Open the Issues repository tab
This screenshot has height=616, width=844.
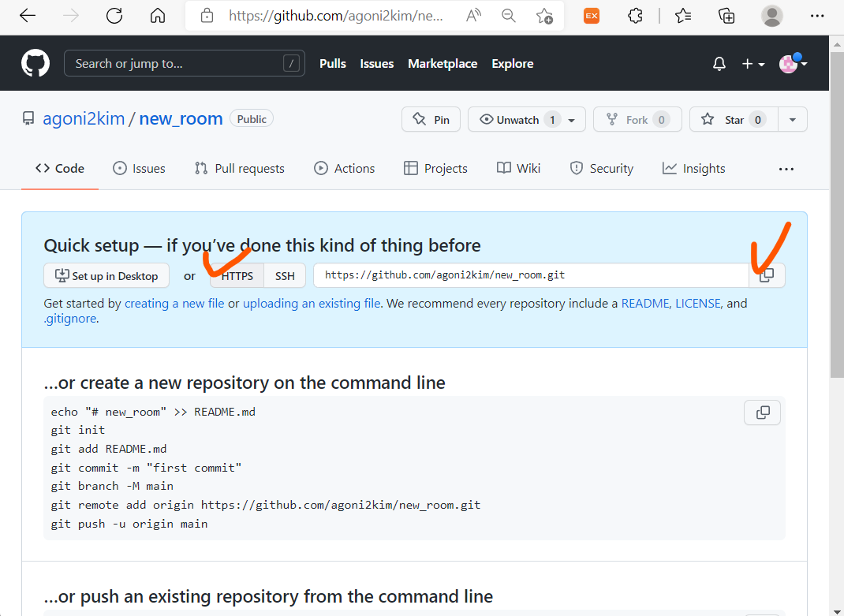(x=139, y=169)
